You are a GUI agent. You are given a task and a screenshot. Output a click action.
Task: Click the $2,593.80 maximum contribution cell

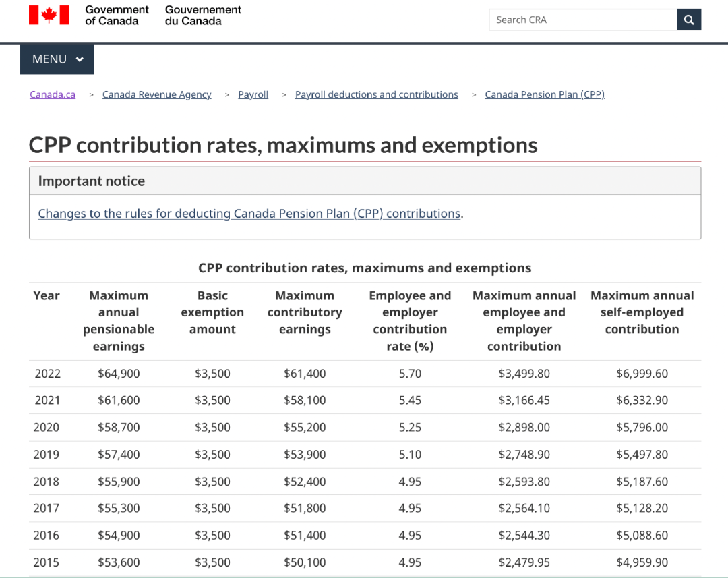pyautogui.click(x=524, y=482)
